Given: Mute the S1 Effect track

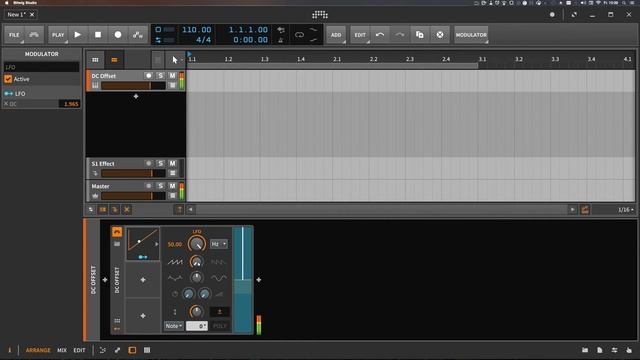Looking at the screenshot, I should pyautogui.click(x=172, y=163).
